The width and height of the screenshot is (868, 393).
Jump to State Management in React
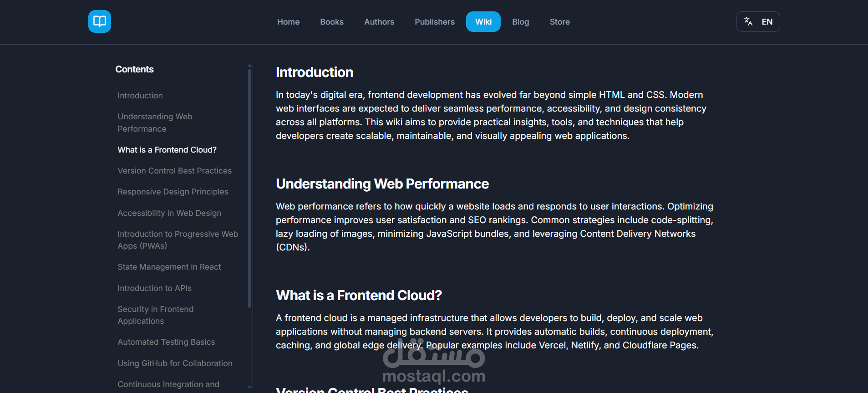(169, 267)
